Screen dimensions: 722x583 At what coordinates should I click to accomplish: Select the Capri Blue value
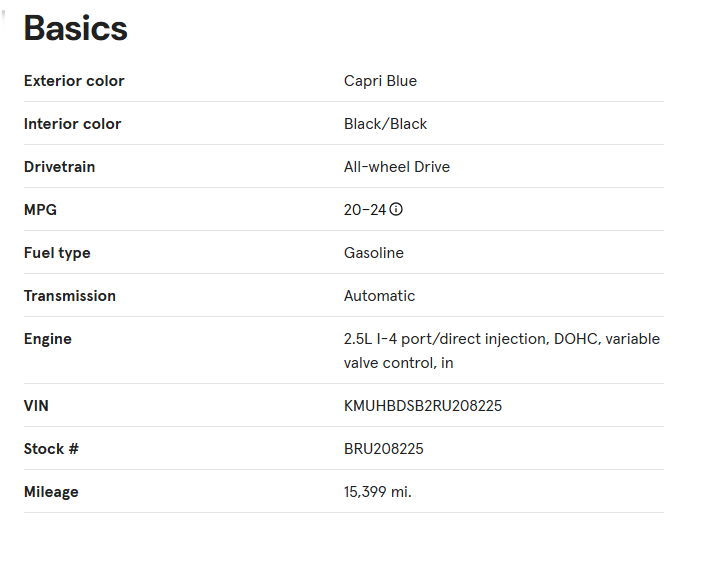click(x=380, y=81)
